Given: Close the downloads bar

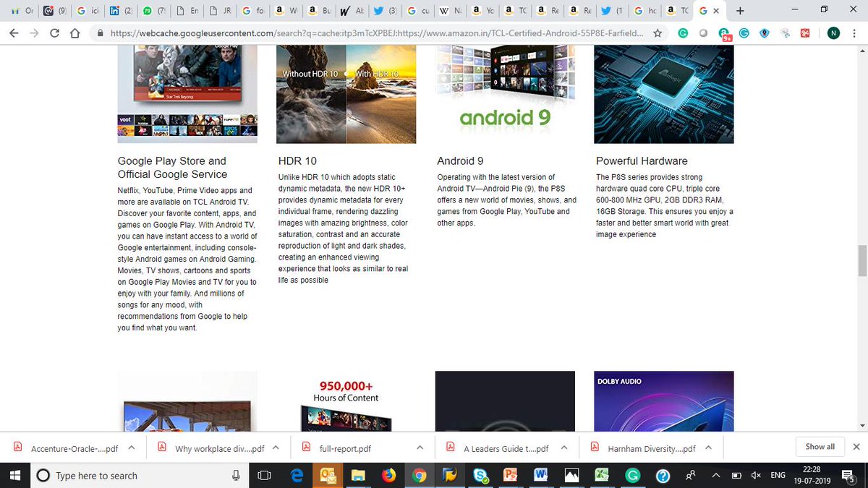Looking at the screenshot, I should 856,447.
